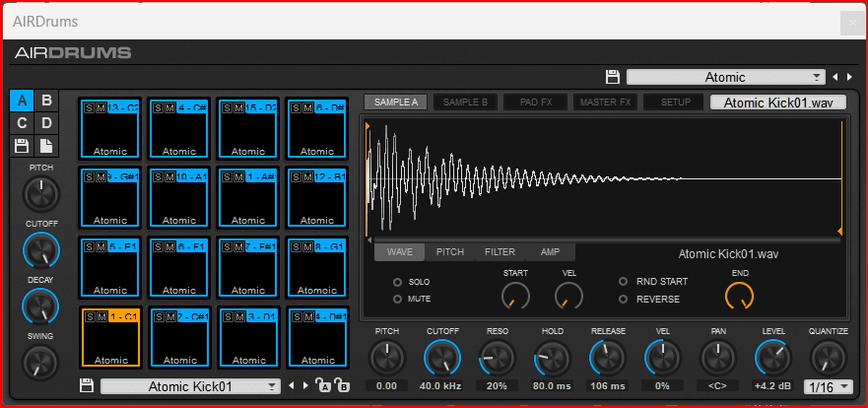Click the save kit disk icon beside Atomic

coord(612,77)
